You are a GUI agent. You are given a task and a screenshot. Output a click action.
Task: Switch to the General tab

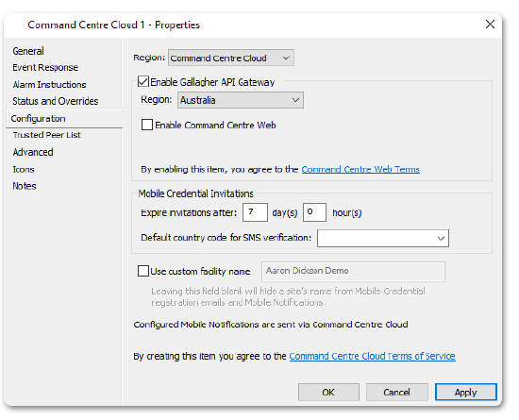[x=28, y=51]
